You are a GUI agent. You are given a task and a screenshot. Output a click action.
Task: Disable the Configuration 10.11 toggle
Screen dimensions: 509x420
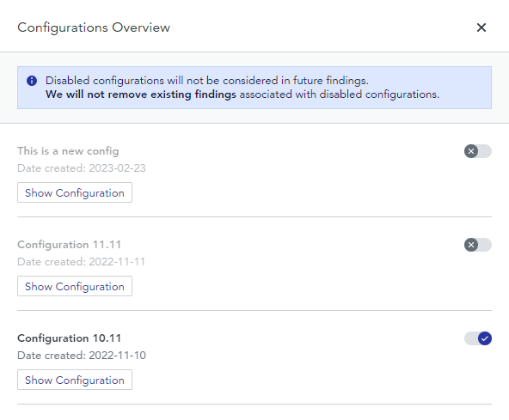pyautogui.click(x=478, y=338)
